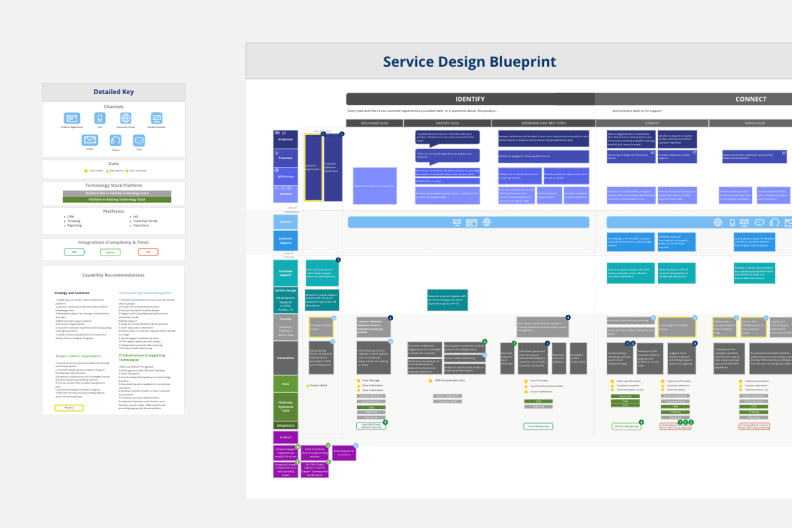Click the Virtual Assistant channel icon

tap(156, 120)
